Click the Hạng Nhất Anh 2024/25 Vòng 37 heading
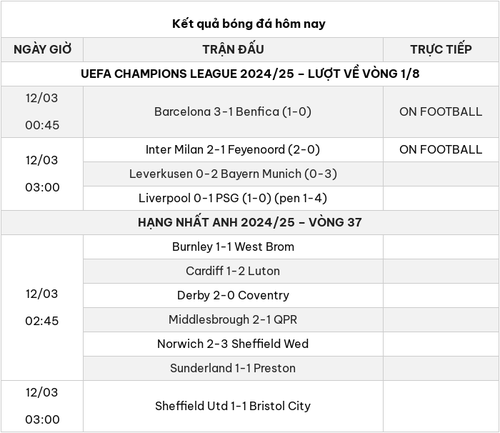 (250, 222)
